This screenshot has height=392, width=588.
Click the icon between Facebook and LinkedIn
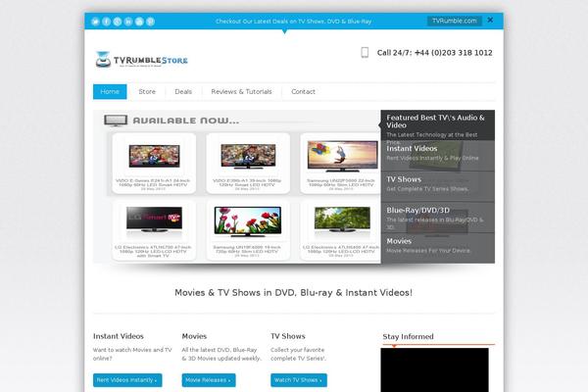click(118, 22)
